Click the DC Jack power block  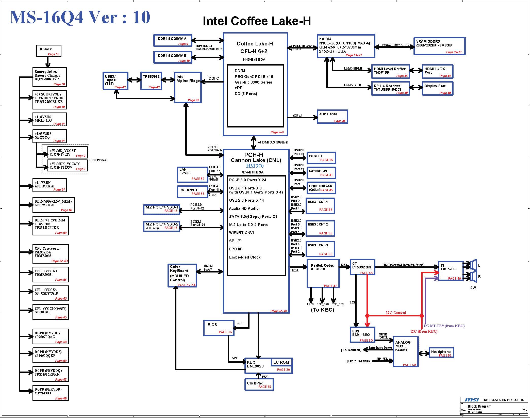click(49, 51)
